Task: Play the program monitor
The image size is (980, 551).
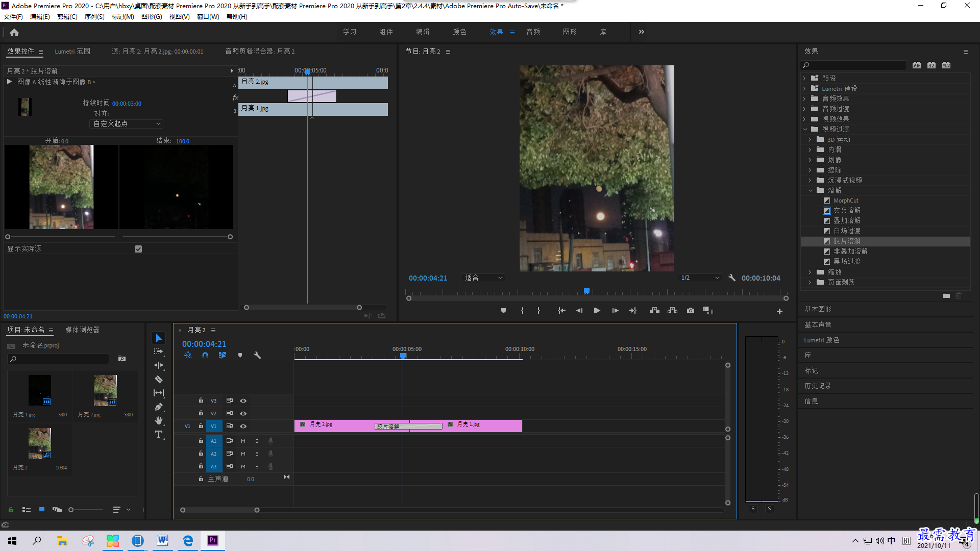Action: click(597, 311)
